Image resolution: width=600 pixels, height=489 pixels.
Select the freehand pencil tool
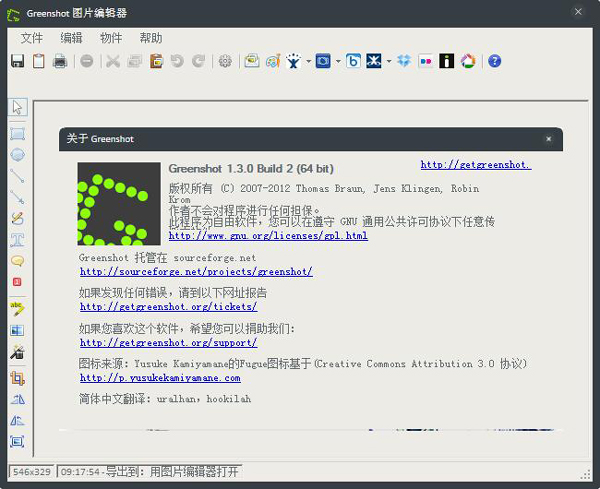[x=18, y=218]
